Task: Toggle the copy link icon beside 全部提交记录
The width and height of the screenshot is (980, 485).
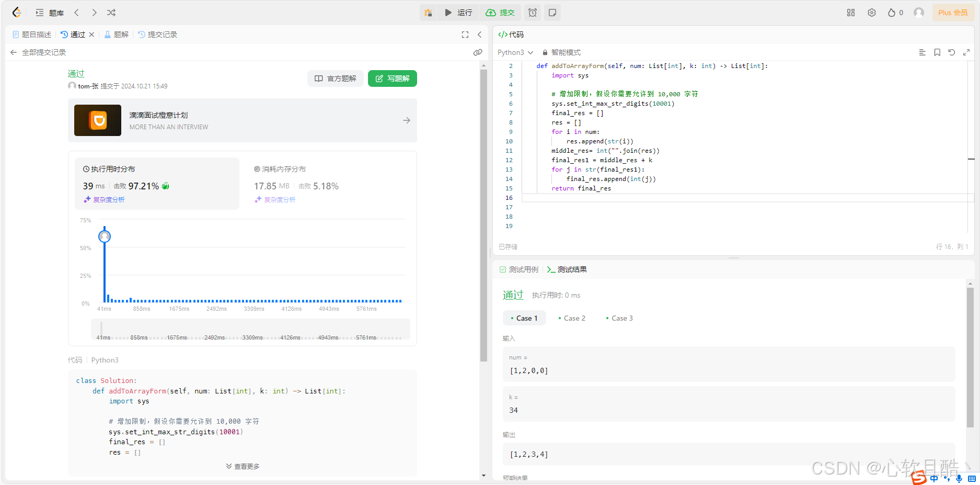Action: coord(478,52)
